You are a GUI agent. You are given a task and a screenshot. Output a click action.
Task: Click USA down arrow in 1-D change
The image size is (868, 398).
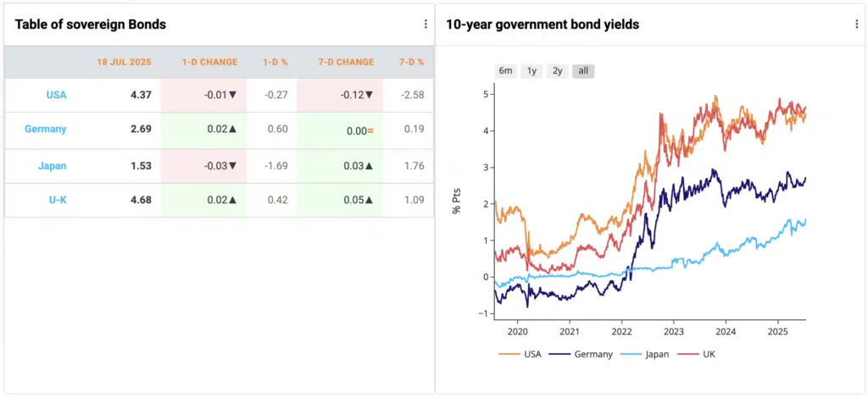tap(232, 95)
